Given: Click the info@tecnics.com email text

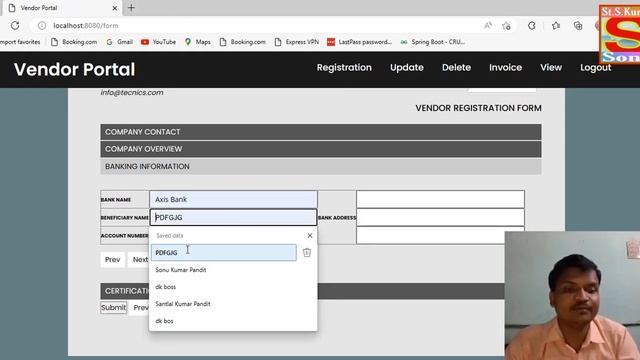Looking at the screenshot, I should pos(132,93).
